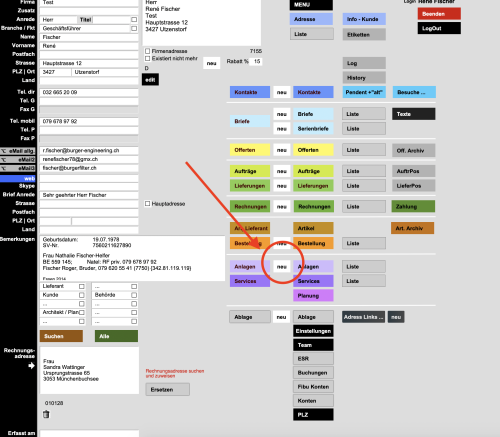Open the Adress Links ... button

[363, 317]
